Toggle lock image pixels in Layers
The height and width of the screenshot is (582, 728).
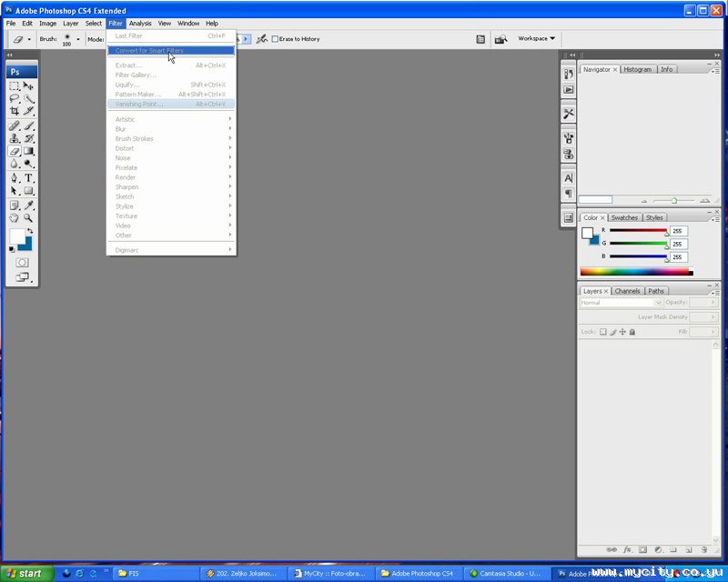612,332
